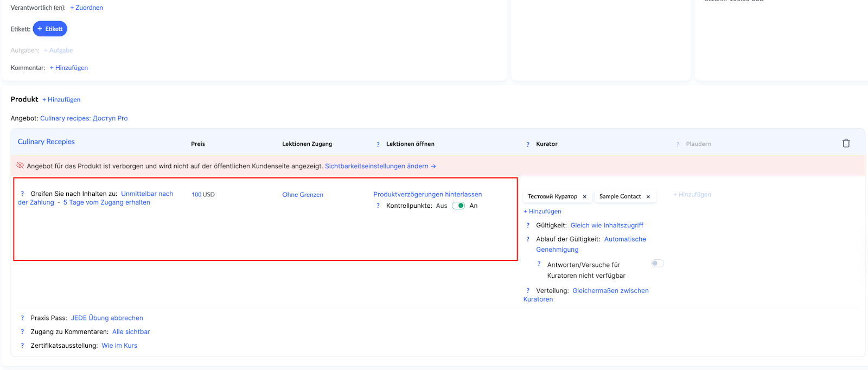Click + Zuordnen to assign responsible person
Screen dimensions: 868x370
(86, 8)
